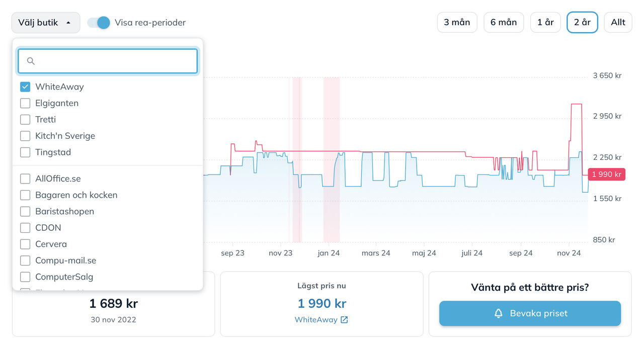Select Kitch'n Sverige in the store list
The image size is (644, 349).
[x=25, y=136]
